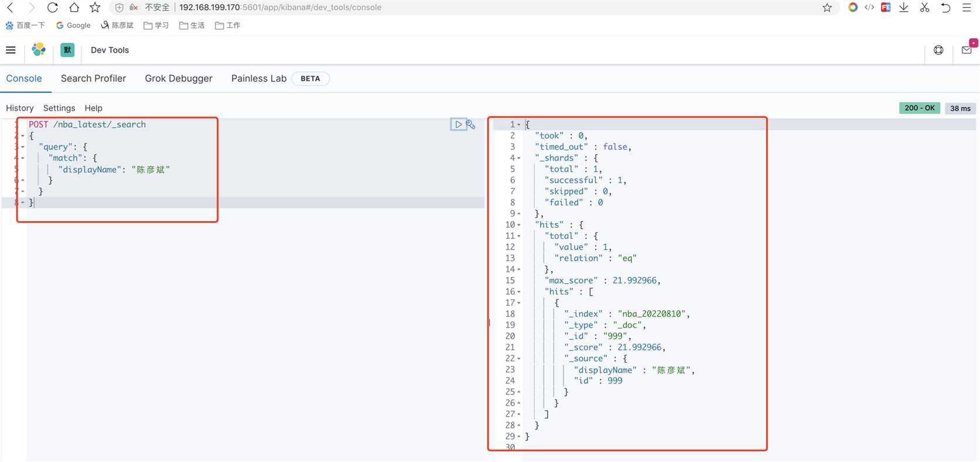Screen dimensions: 980x462
Task: Send request with the play button
Action: point(458,124)
